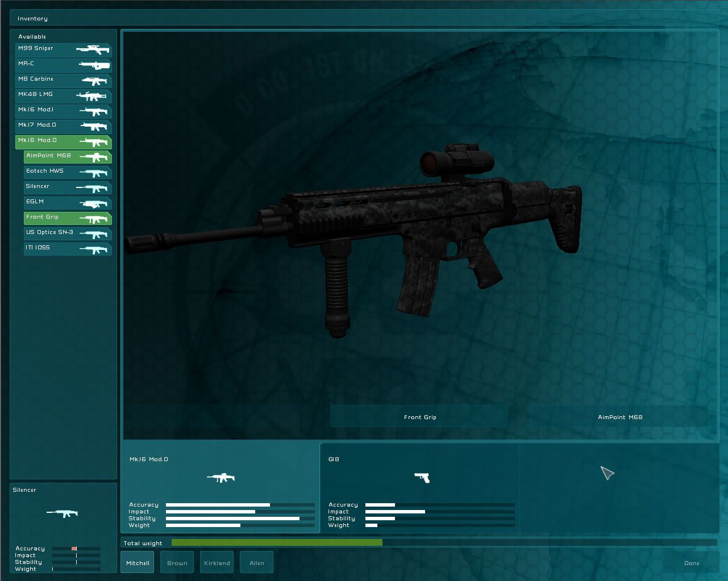Switch to the Brown squad member tab
This screenshot has width=728, height=581.
[x=177, y=563]
